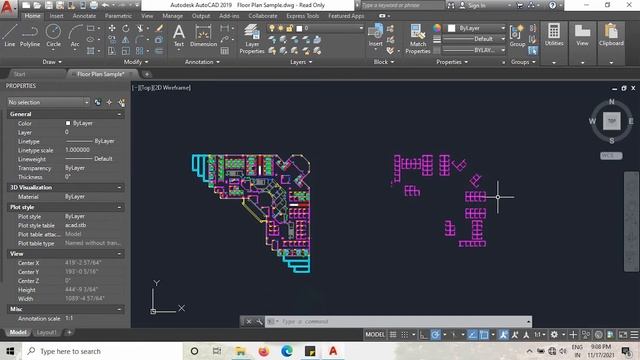
Task: Switch to the Start drawing tab
Action: 19,74
